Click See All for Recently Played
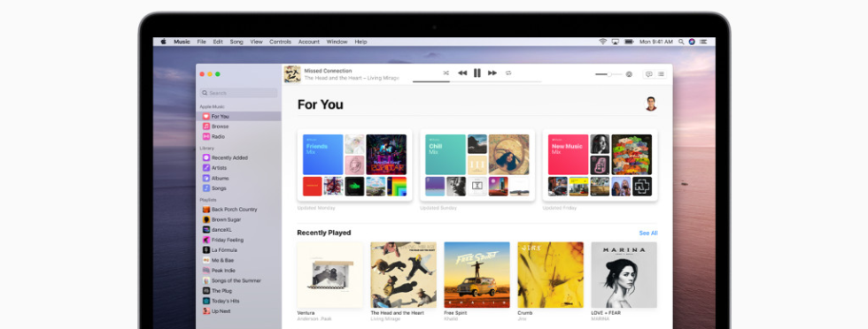 pos(648,233)
